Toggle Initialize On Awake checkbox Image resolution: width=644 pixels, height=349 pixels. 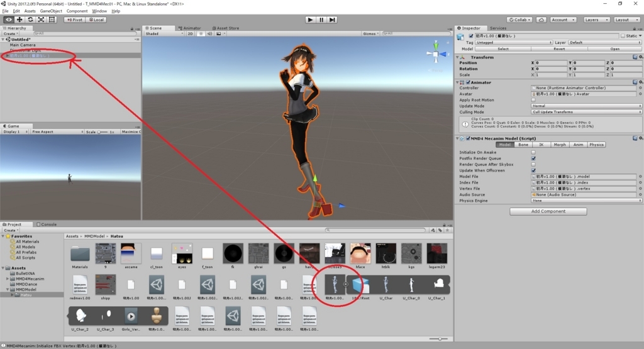[x=533, y=152]
